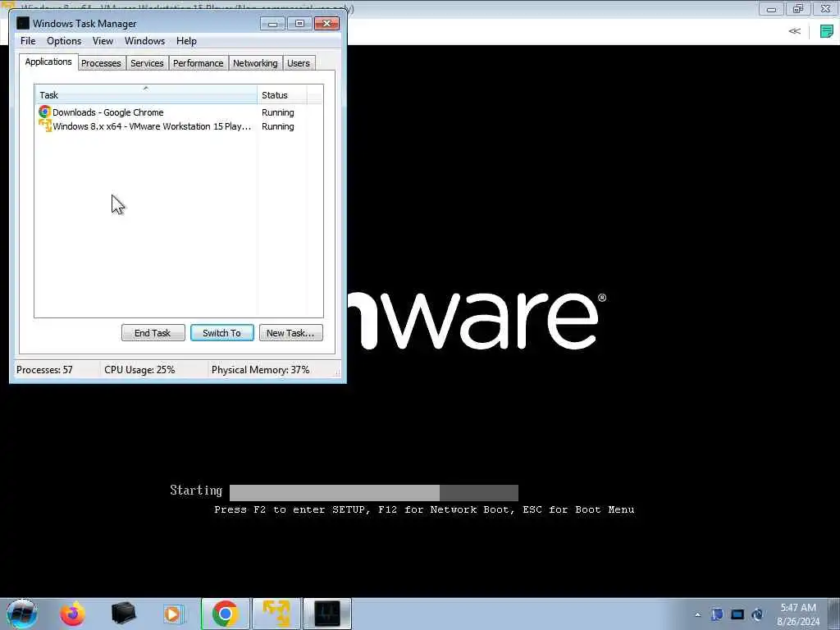
Task: Close the VMware Player window
Action: [x=825, y=8]
